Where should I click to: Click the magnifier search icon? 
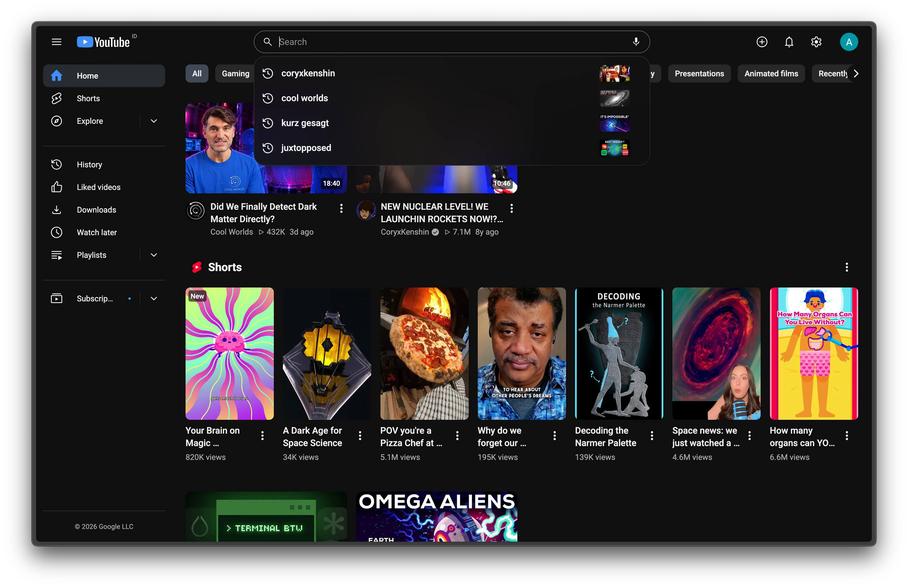click(267, 42)
